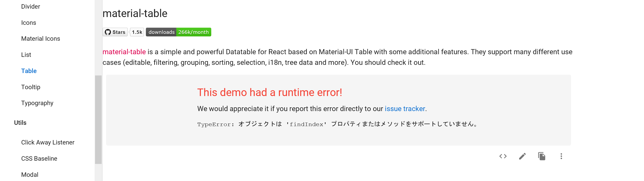Open the List component docs
Viewport: 644px width, 181px height.
[26, 55]
